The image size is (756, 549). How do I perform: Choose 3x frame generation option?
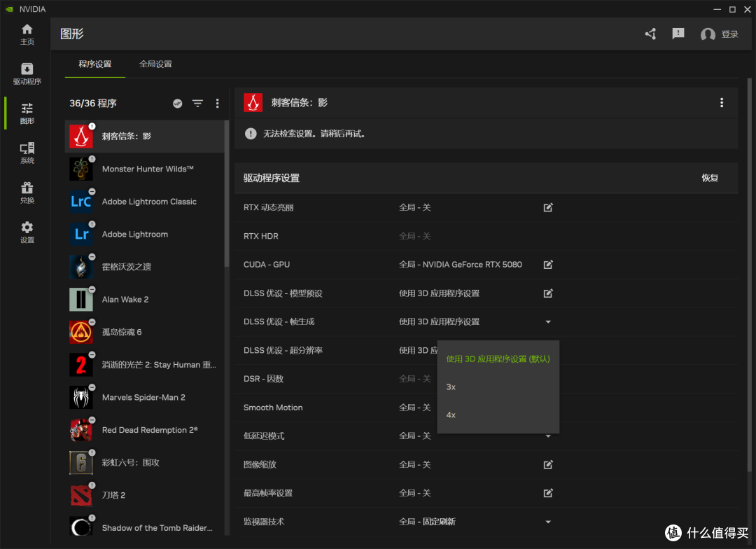click(x=498, y=387)
